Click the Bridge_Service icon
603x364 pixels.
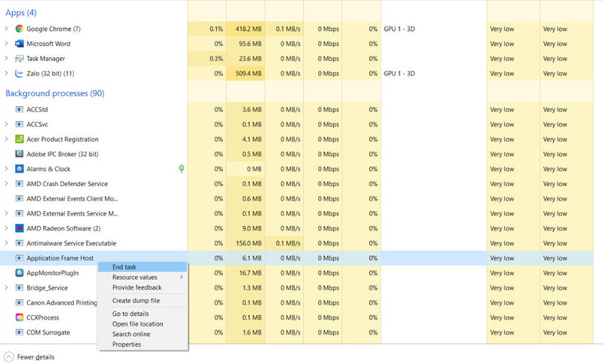tap(20, 288)
